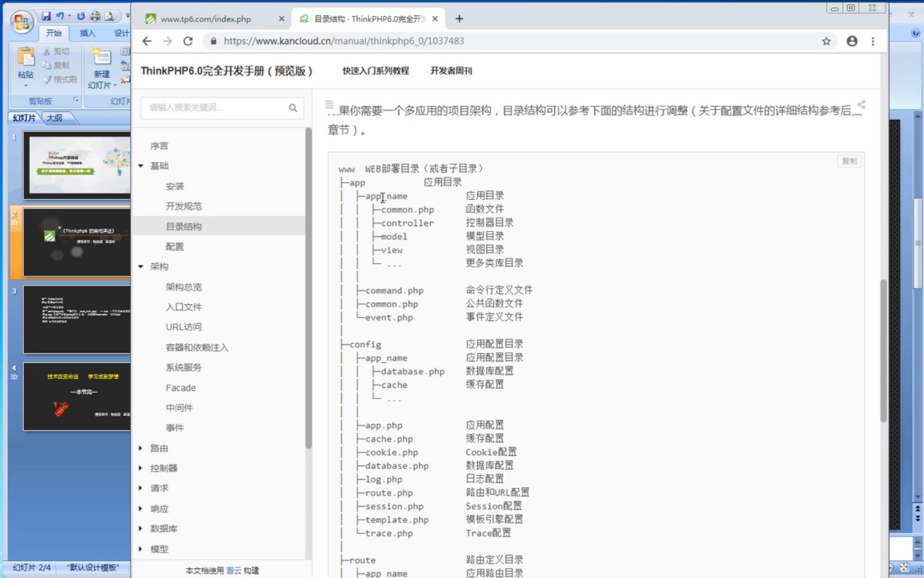Switch to the www.tp6.com/index.php browser tab

[206, 19]
